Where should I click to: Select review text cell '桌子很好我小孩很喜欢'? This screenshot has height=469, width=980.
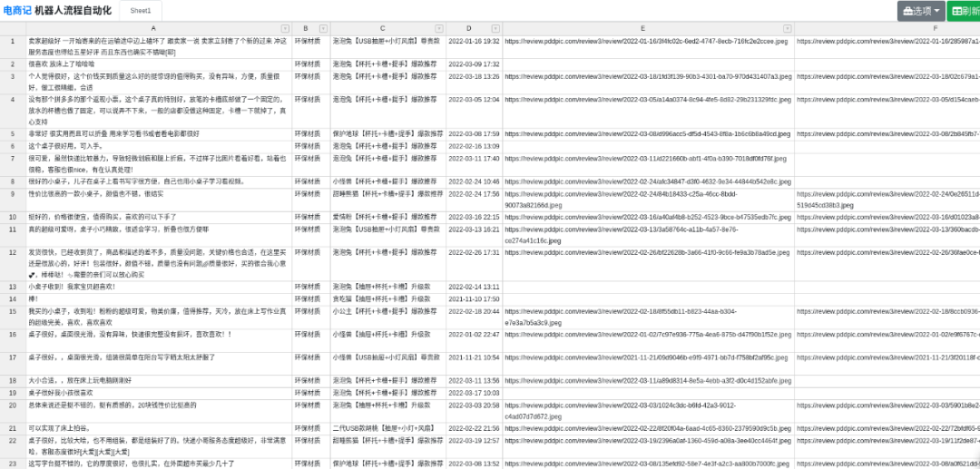pyautogui.click(x=159, y=392)
